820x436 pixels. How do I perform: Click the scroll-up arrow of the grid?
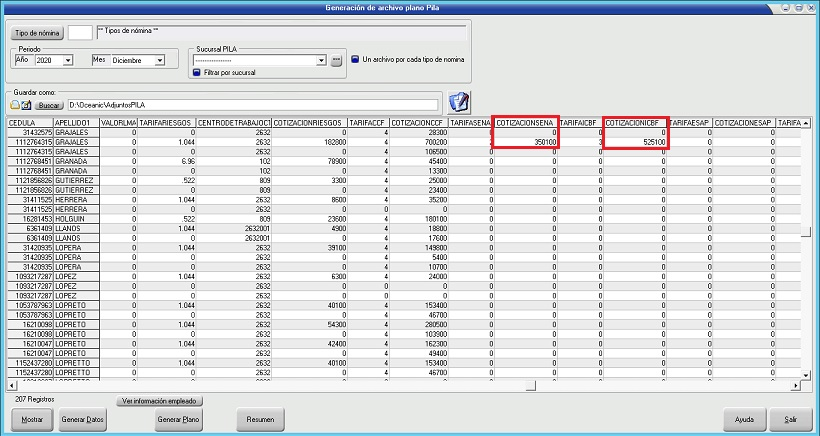(807, 122)
